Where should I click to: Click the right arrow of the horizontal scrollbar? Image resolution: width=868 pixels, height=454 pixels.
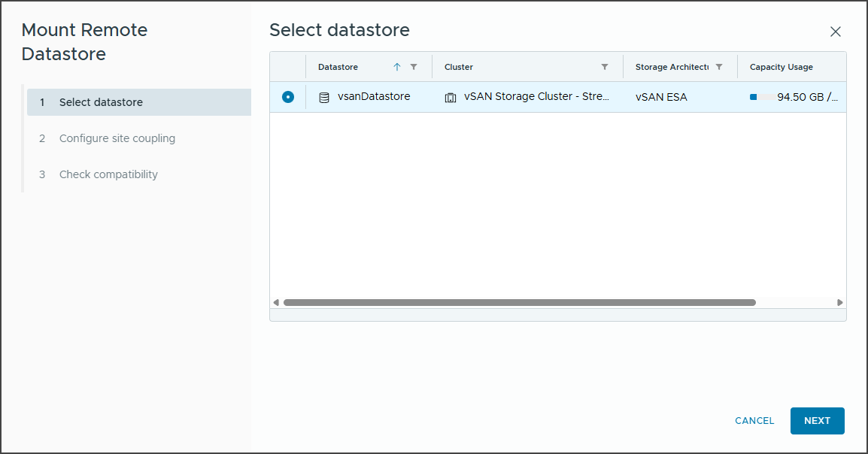[841, 301]
